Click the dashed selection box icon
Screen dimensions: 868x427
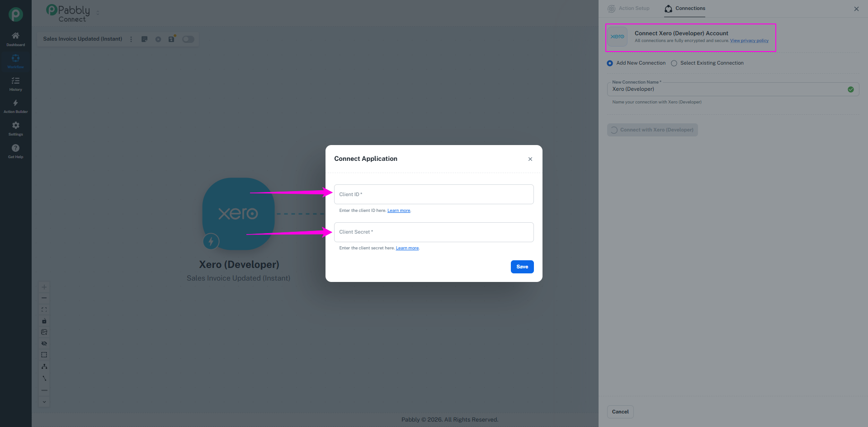click(x=44, y=355)
